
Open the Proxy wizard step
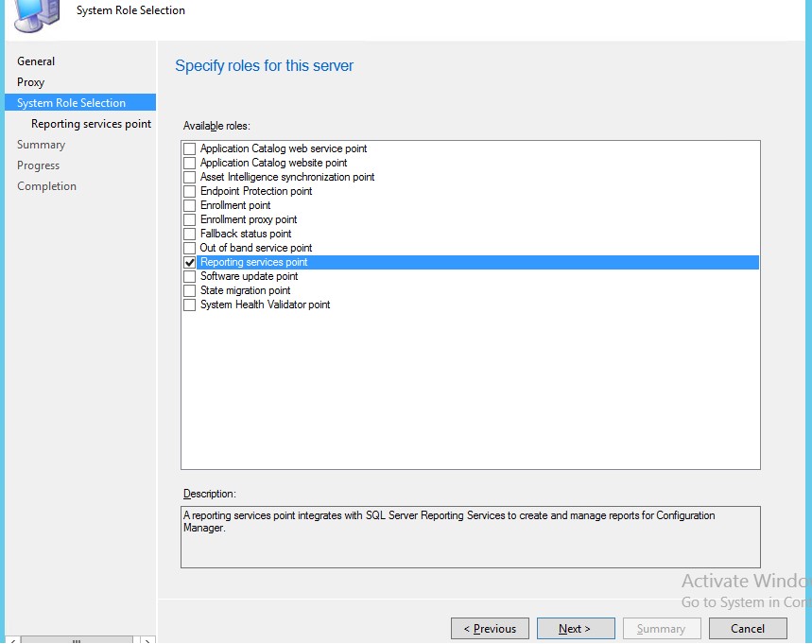point(31,82)
